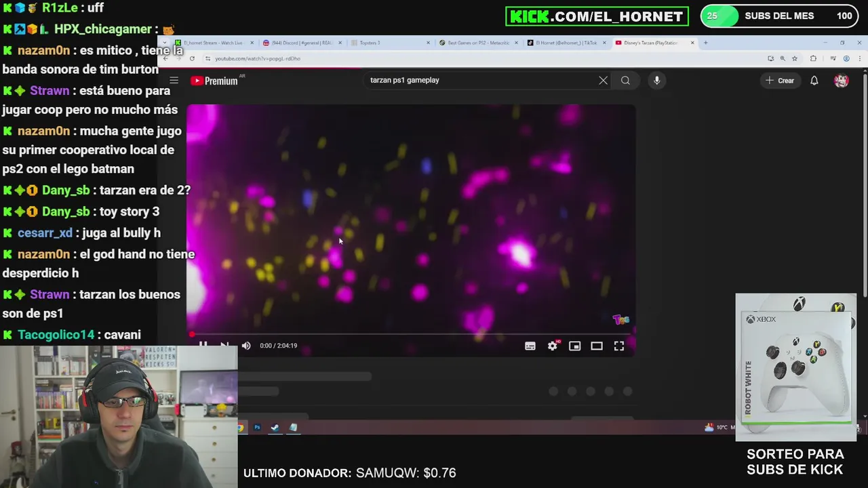The height and width of the screenshot is (488, 868).
Task: Switch to the Topsters 3 tab
Action: [390, 43]
